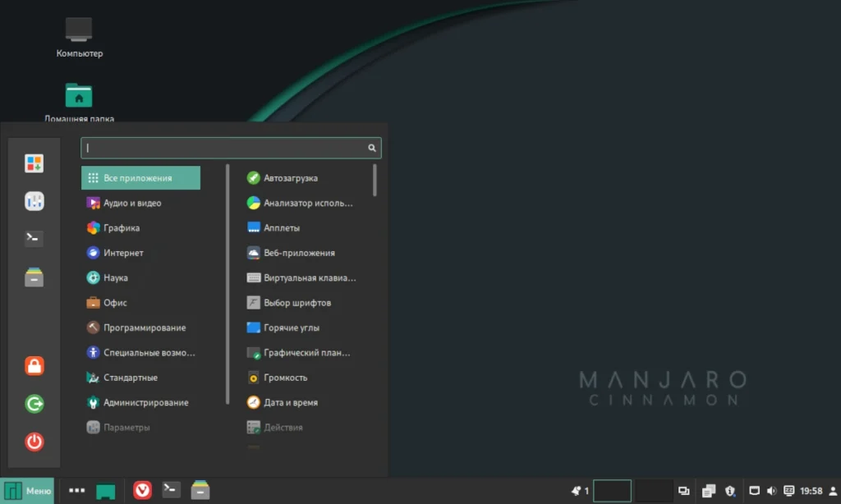Select the Домашняя папка desktop icon
841x504 pixels.
[x=79, y=102]
